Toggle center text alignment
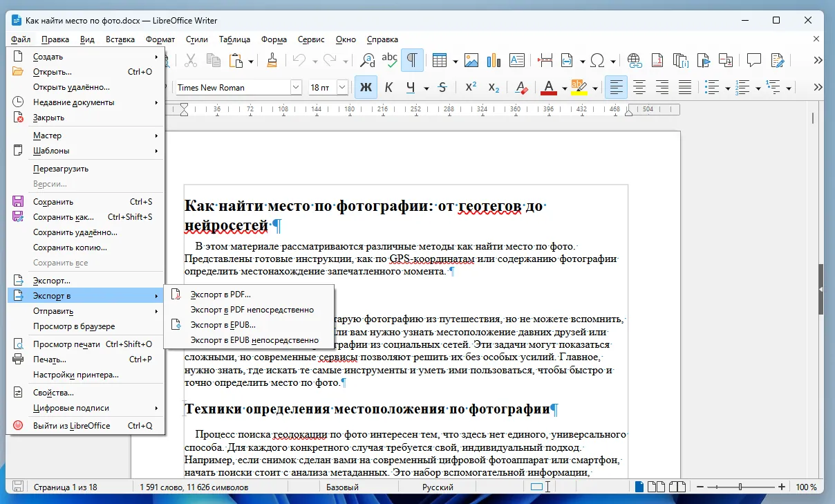 (639, 88)
